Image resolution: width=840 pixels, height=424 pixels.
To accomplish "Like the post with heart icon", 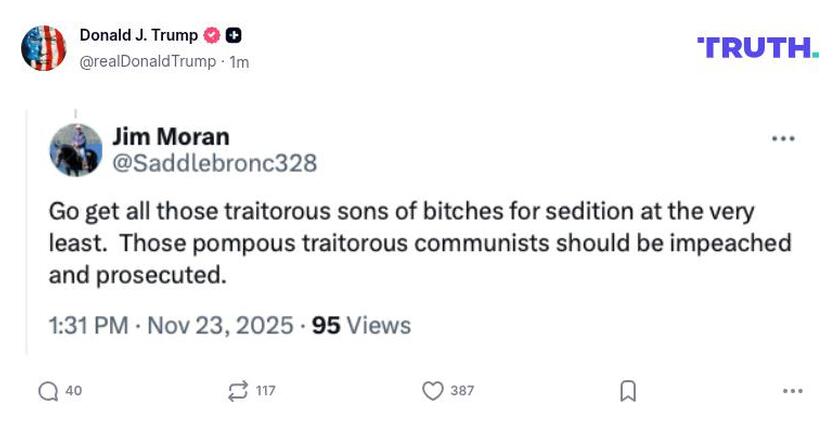I will click(432, 390).
